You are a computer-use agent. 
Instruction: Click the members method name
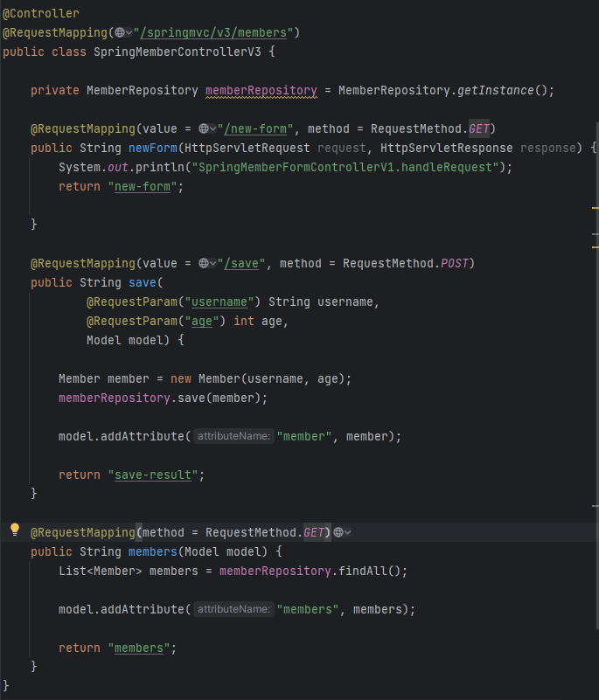coord(153,551)
